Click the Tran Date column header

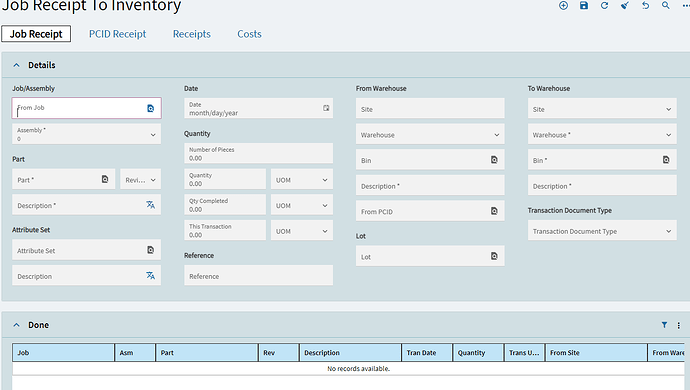[427, 353]
